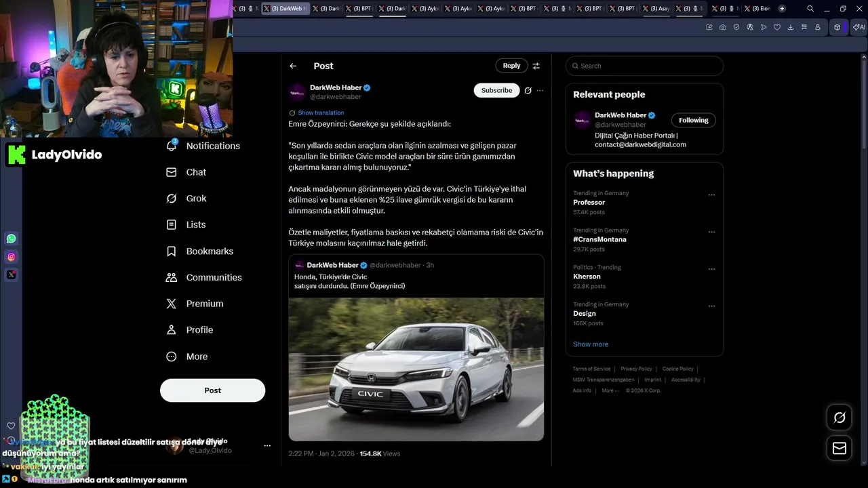Viewport: 868px width, 488px height.
Task: Open the reply filter settings icon
Action: tap(536, 66)
